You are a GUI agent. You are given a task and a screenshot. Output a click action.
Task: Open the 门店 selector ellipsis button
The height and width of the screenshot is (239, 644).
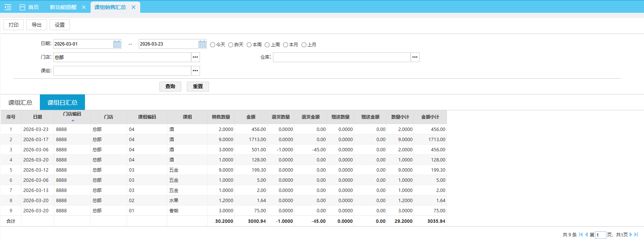point(195,57)
